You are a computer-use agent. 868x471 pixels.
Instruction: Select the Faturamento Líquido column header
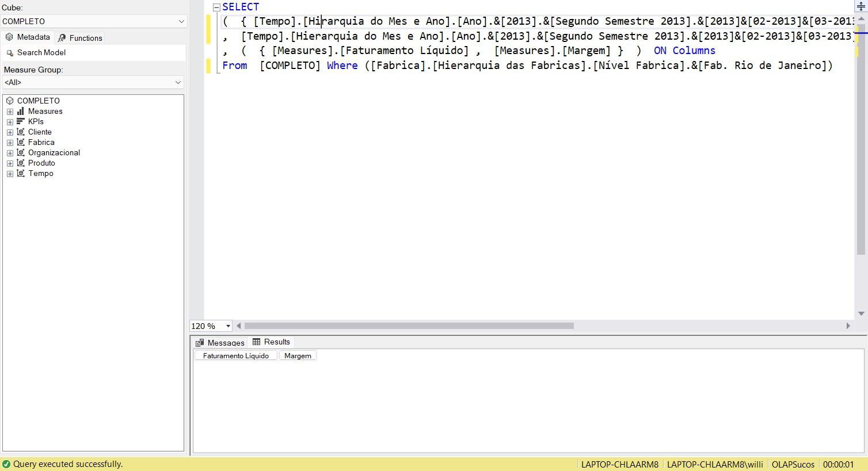[x=236, y=356]
